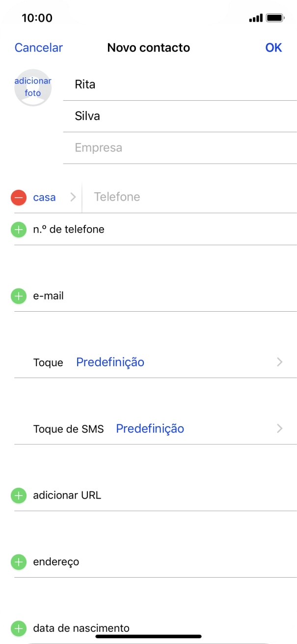Screen dimensions: 297x644
Task: Tap the green plus to add phone number
Action: (18, 229)
